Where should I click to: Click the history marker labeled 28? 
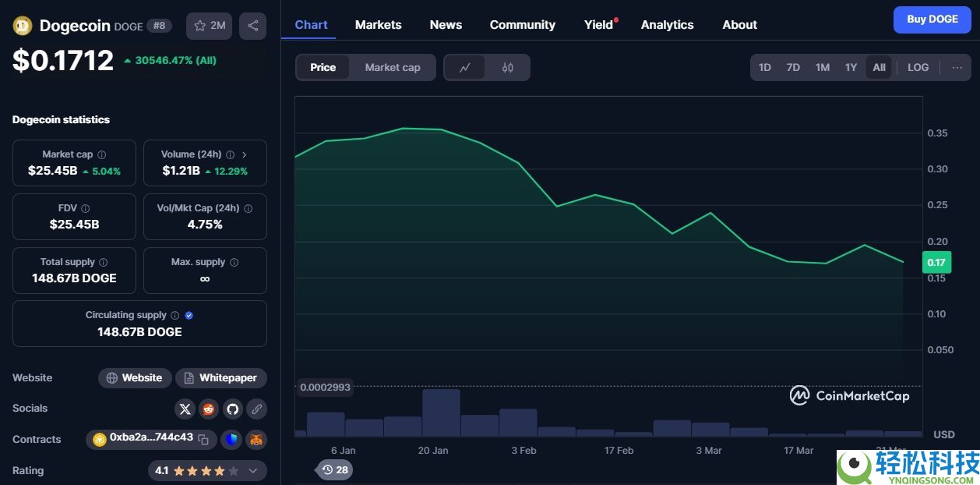coord(335,469)
